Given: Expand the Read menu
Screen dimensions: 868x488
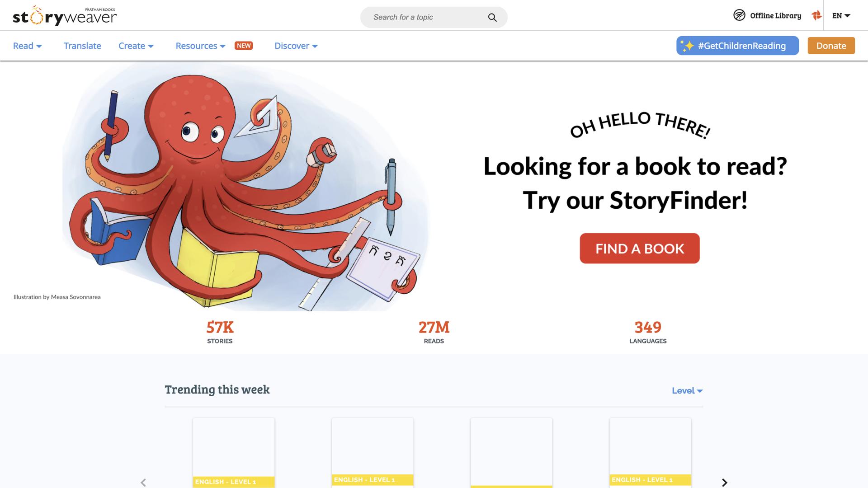Looking at the screenshot, I should tap(27, 46).
